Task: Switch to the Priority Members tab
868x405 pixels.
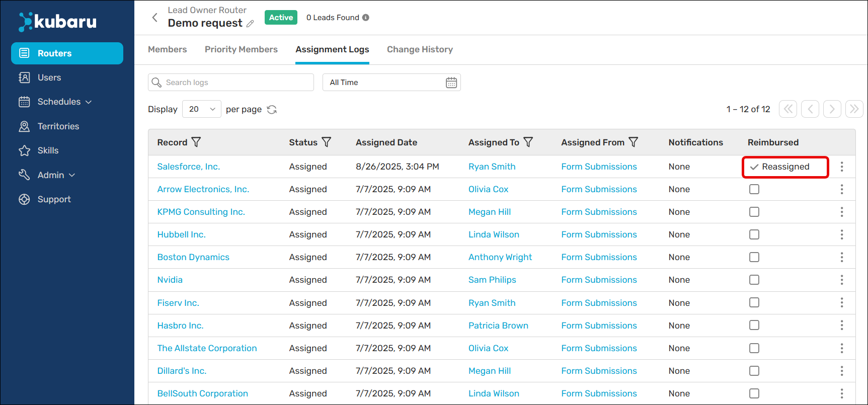Action: click(x=241, y=49)
